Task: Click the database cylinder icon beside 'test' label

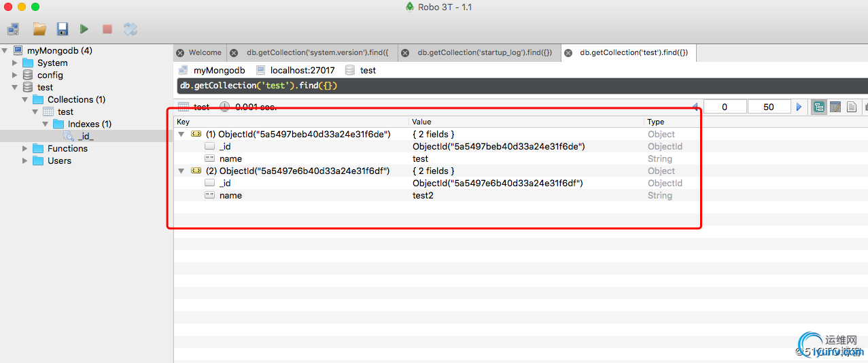Action: (350, 70)
